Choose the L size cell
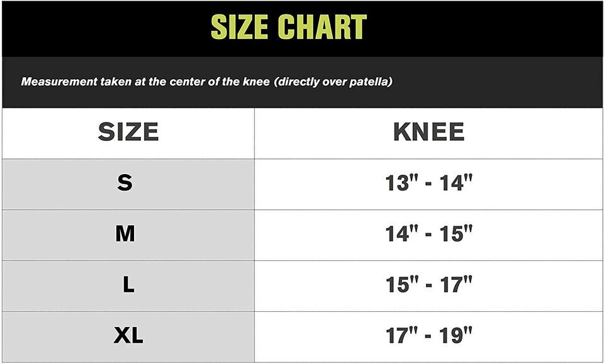The height and width of the screenshot is (364, 604). point(128,286)
